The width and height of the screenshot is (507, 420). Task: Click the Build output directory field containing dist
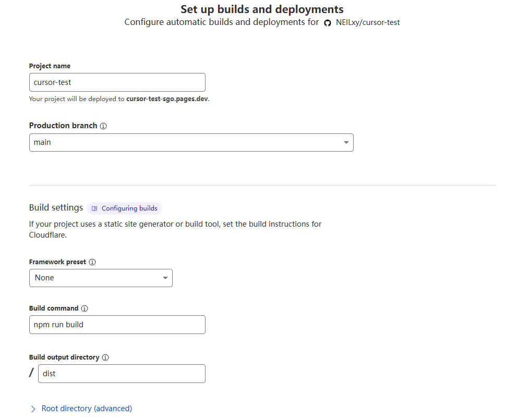pyautogui.click(x=122, y=374)
